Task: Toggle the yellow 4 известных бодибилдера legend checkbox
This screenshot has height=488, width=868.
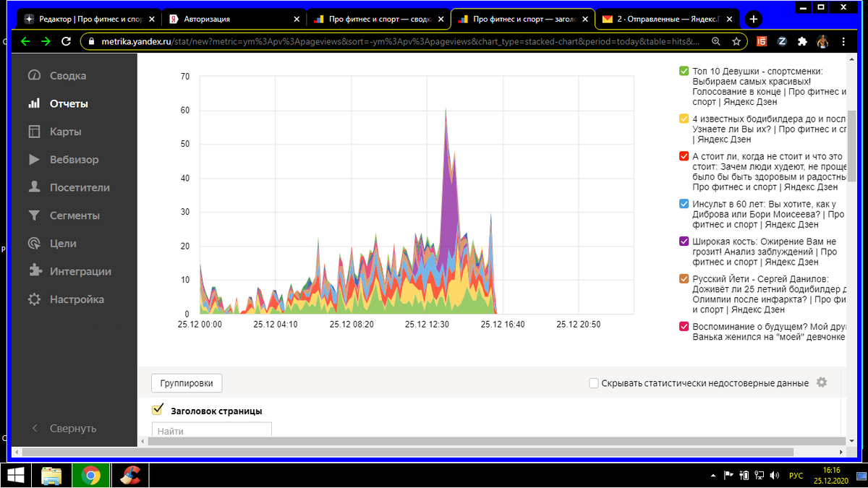Action: [684, 119]
